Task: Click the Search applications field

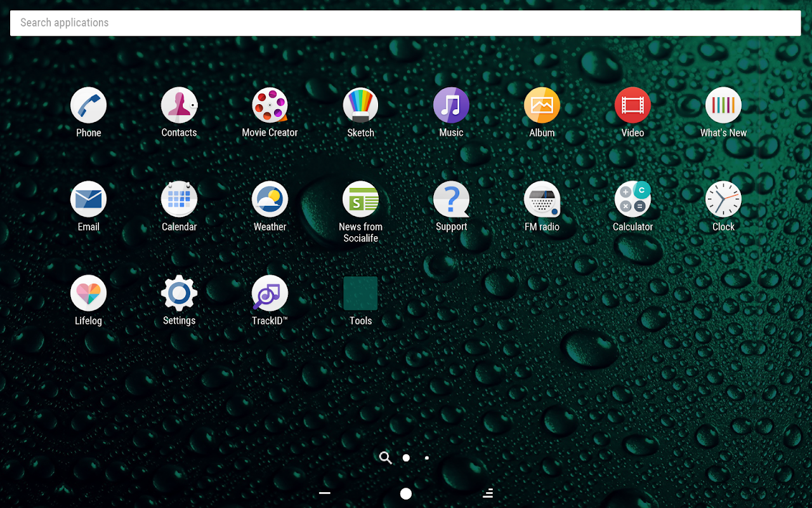Action: [x=405, y=23]
